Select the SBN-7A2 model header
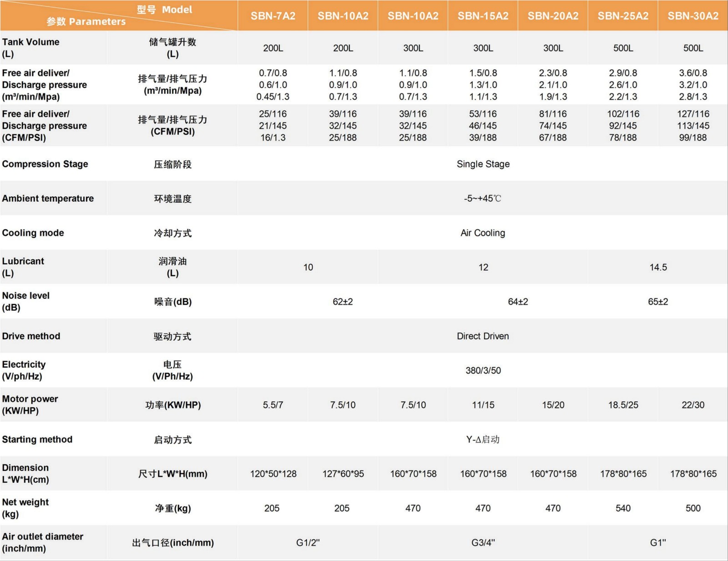This screenshot has height=561, width=728. click(273, 16)
